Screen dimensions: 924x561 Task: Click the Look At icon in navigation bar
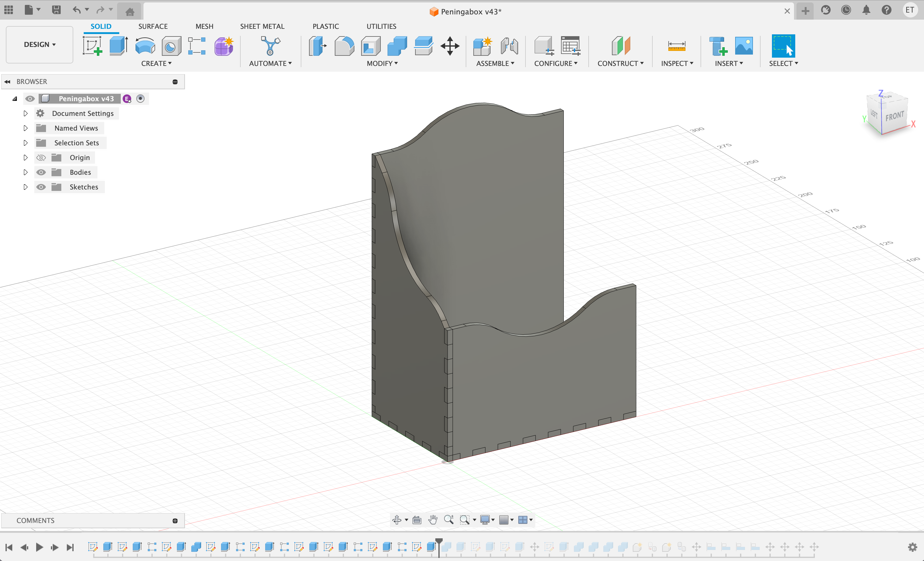pos(417,520)
